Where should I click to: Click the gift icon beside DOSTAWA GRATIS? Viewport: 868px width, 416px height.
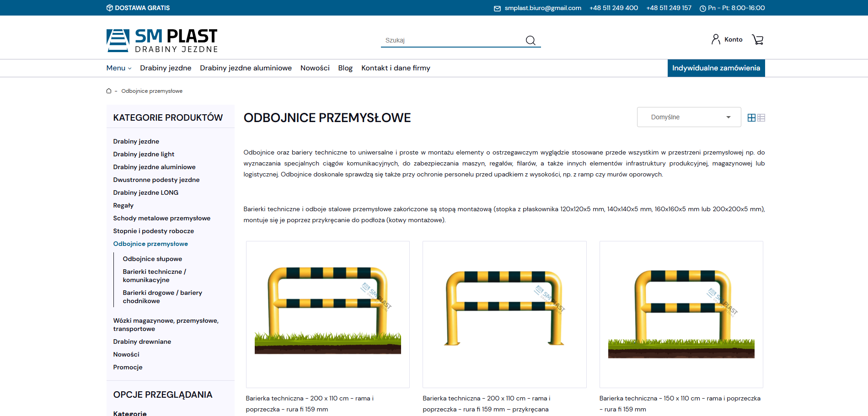coord(109,7)
